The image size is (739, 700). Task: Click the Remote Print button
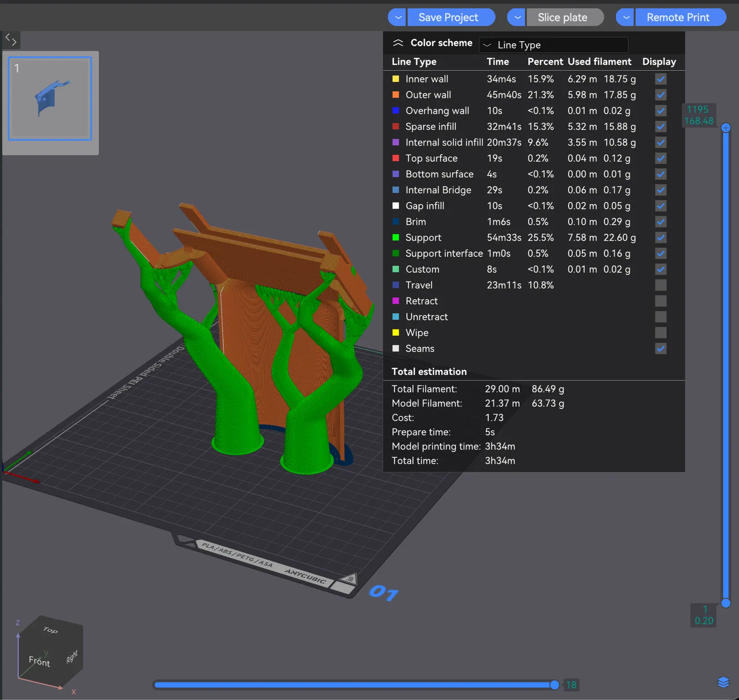pos(680,18)
